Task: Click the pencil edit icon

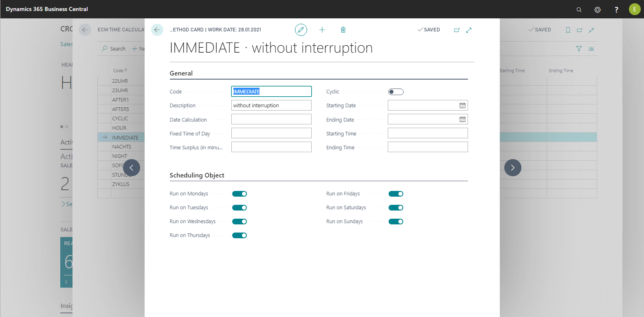Action: click(301, 30)
